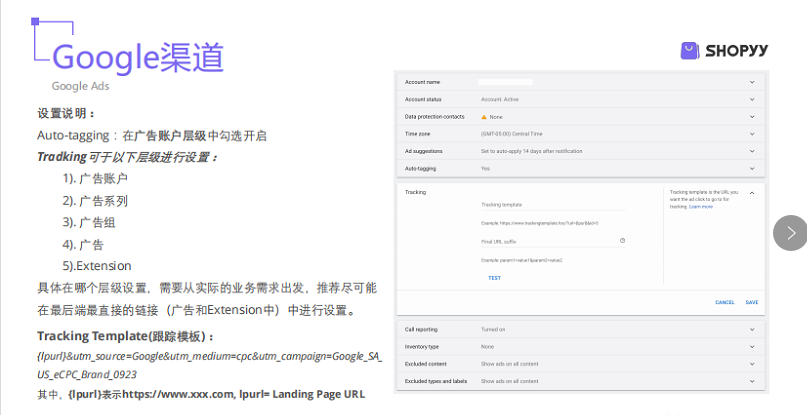
Task: Expand the Excluded content row
Action: tap(752, 364)
